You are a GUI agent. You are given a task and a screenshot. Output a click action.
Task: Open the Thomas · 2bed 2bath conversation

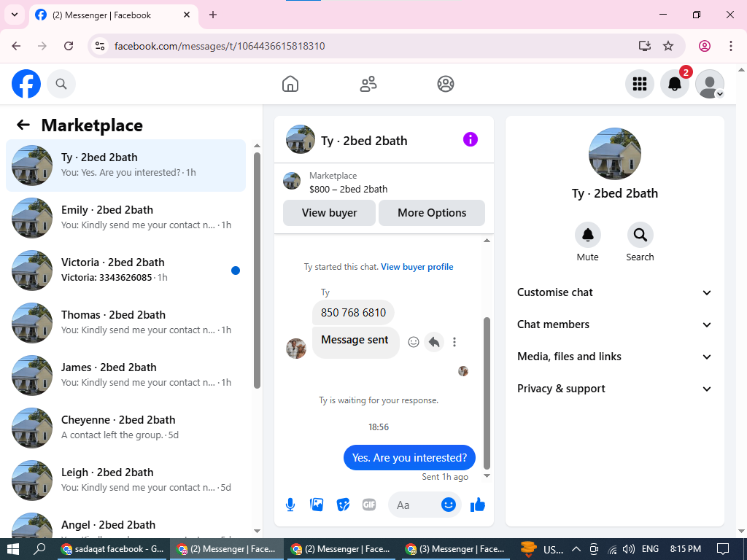coord(125,323)
